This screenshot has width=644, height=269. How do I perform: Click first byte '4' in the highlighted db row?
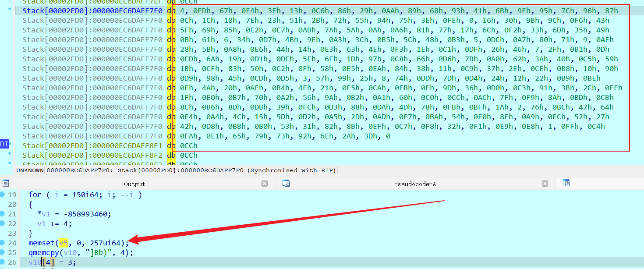[x=182, y=11]
